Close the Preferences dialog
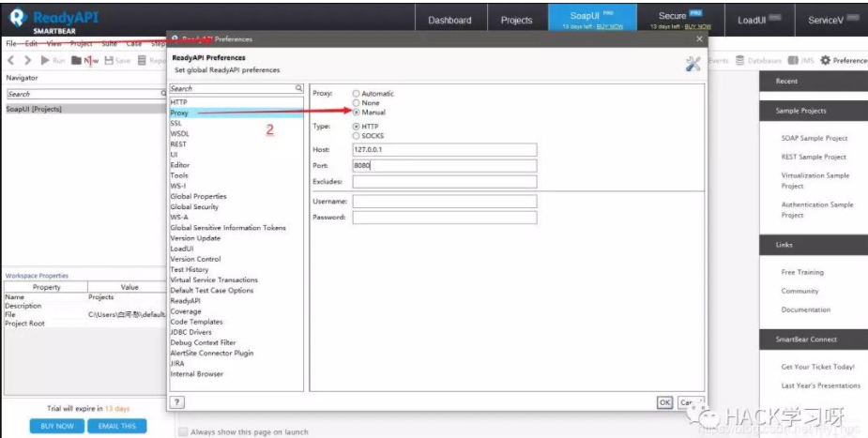The width and height of the screenshot is (868, 438). [x=699, y=38]
